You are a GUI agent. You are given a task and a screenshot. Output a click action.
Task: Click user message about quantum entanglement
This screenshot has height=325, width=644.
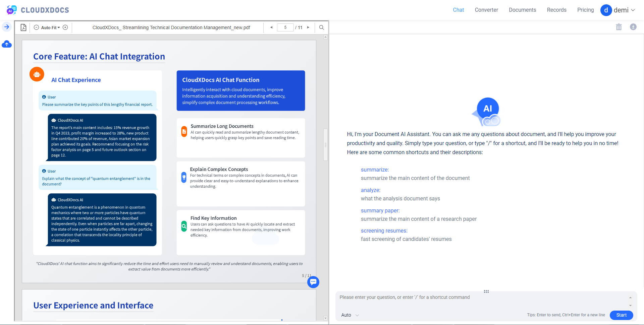[97, 178]
